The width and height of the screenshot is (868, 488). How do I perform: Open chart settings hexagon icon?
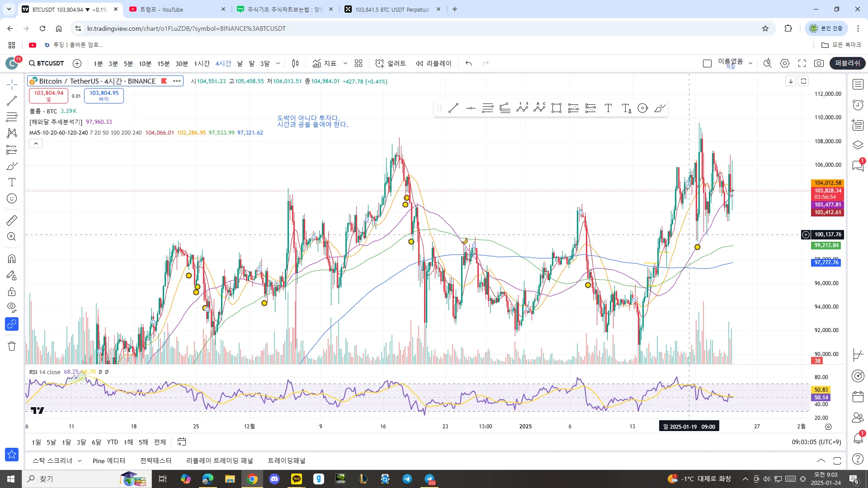(x=785, y=63)
